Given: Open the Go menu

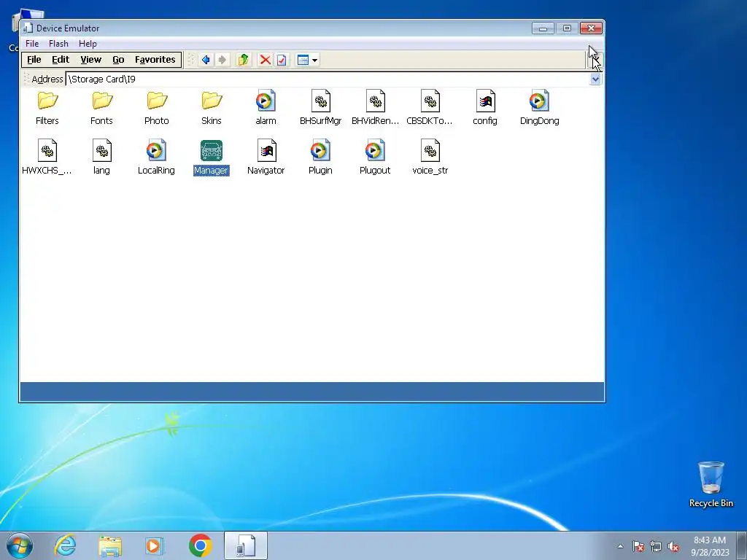Looking at the screenshot, I should tap(118, 60).
